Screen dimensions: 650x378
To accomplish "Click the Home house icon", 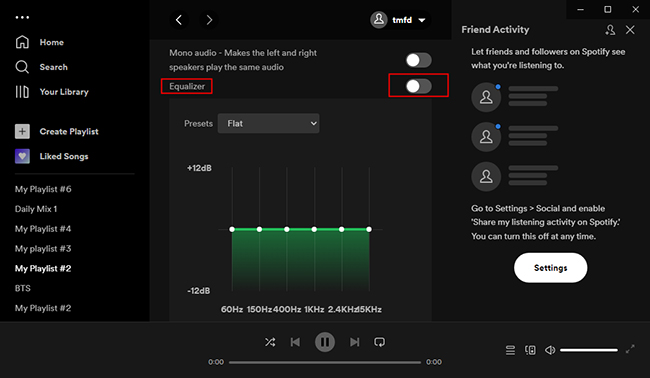I will [22, 42].
